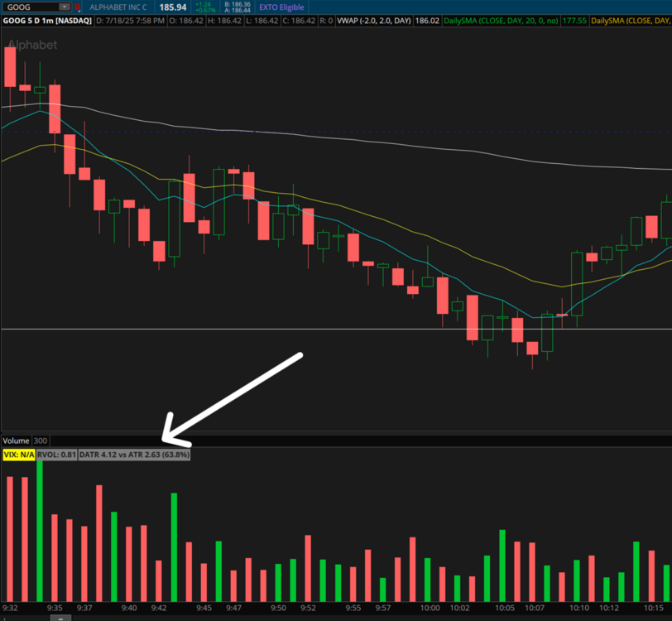Click the 9:35 time axis marker
The height and width of the screenshot is (621, 672).
coord(55,609)
